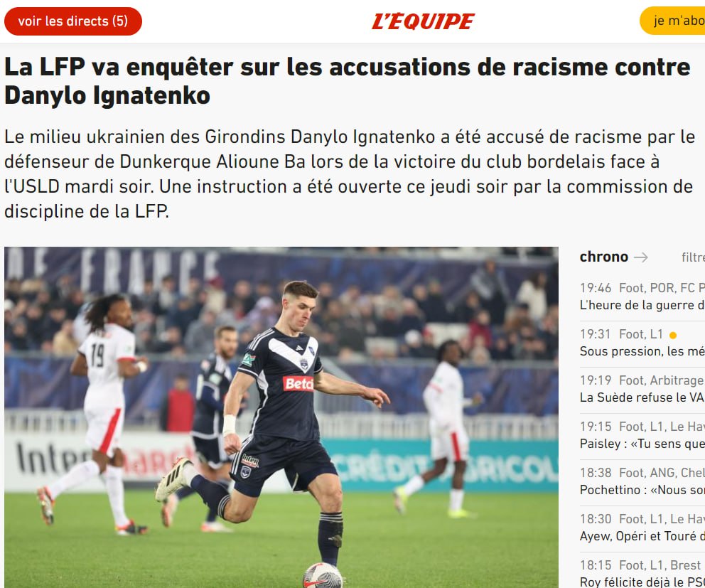Click the yellow live dot at 19:31
Image resolution: width=705 pixels, height=588 pixels.
coord(672,335)
